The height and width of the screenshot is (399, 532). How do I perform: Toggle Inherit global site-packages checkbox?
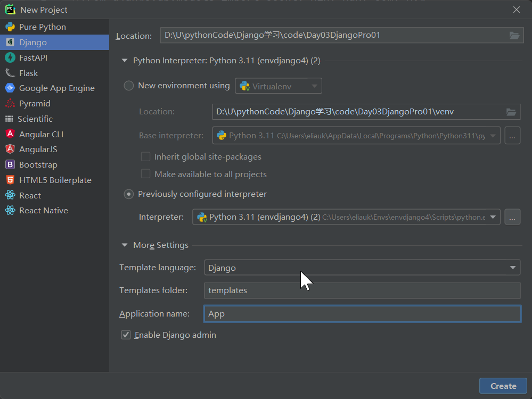tap(145, 156)
